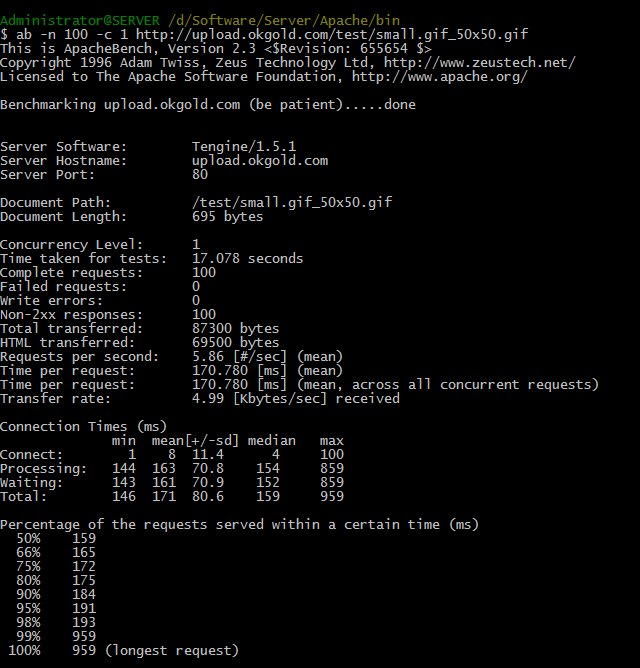Viewport: 640px width, 668px height.
Task: Click the 17.078 seconds test time
Action: [248, 259]
